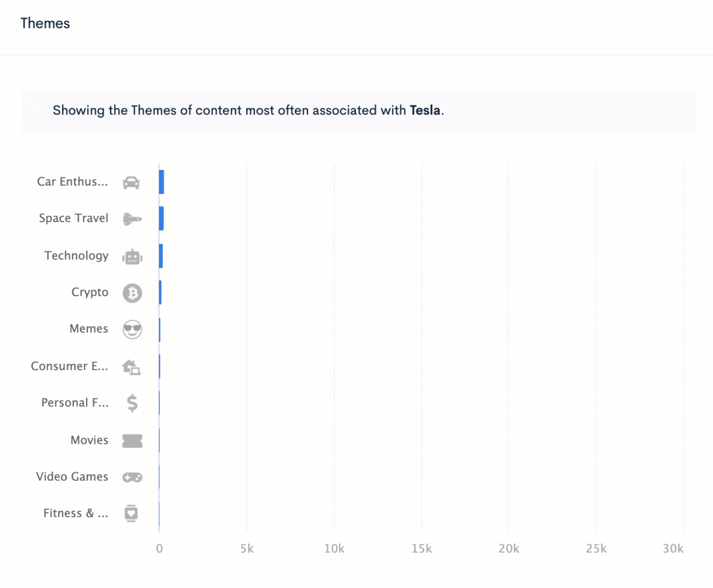This screenshot has width=713, height=588.
Task: Click the robot icon next to Technology
Action: [132, 256]
